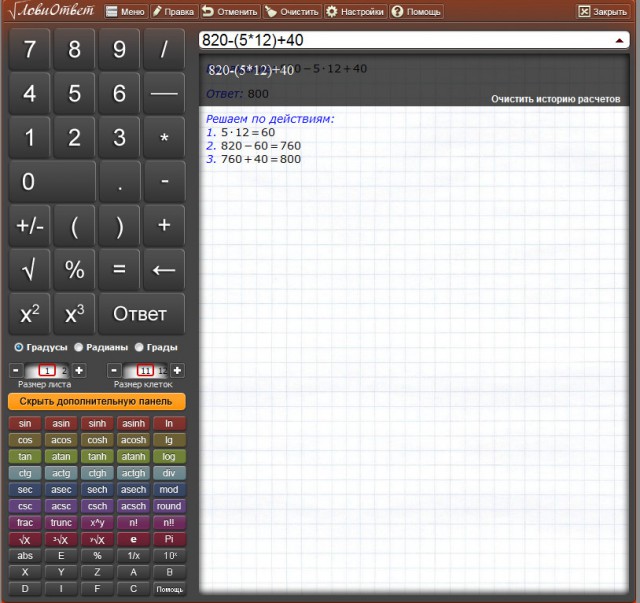Increase Размер листа with plus button

(79, 371)
